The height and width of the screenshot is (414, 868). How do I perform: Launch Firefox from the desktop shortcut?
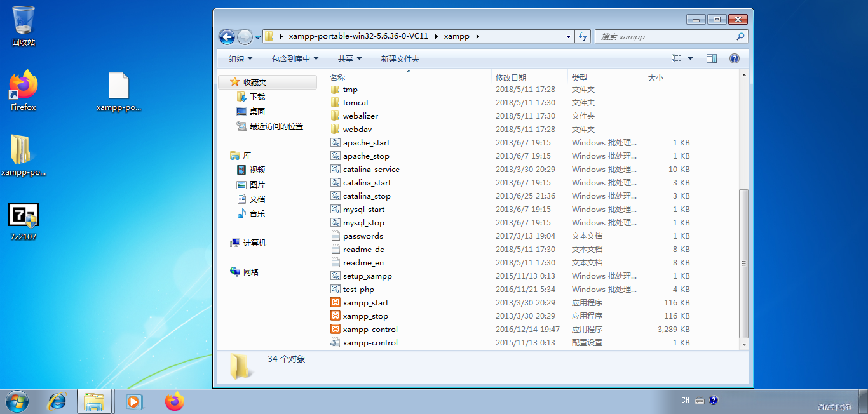pyautogui.click(x=24, y=91)
